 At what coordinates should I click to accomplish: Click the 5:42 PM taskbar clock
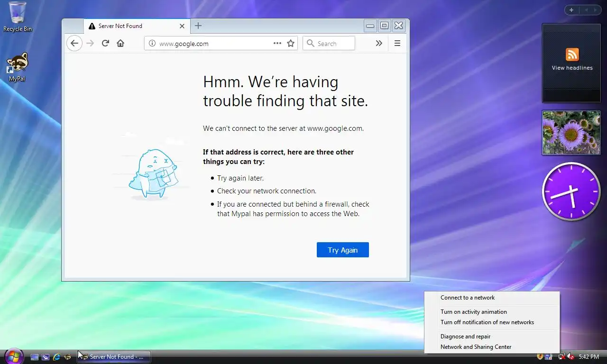pyautogui.click(x=589, y=357)
